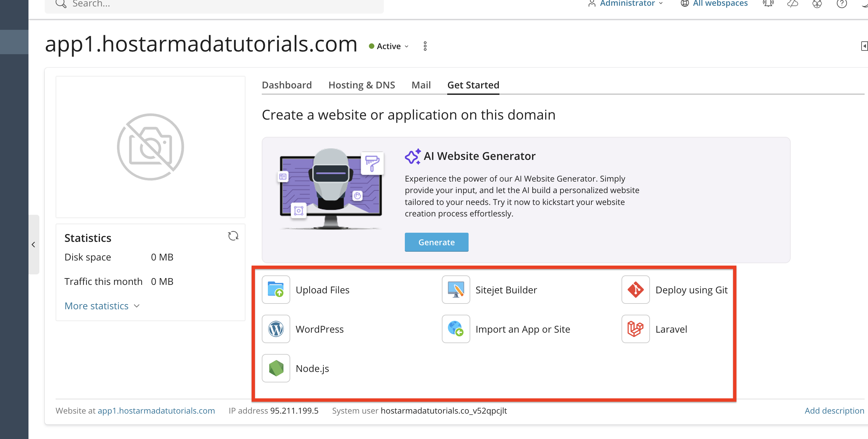Select the WordPress logo icon
This screenshot has width=868, height=439.
click(276, 329)
